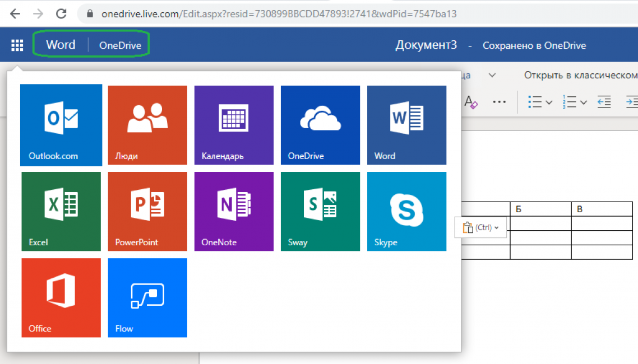The width and height of the screenshot is (638, 364).
Task: Close the app launcher waffle menu
Action: pyautogui.click(x=17, y=45)
